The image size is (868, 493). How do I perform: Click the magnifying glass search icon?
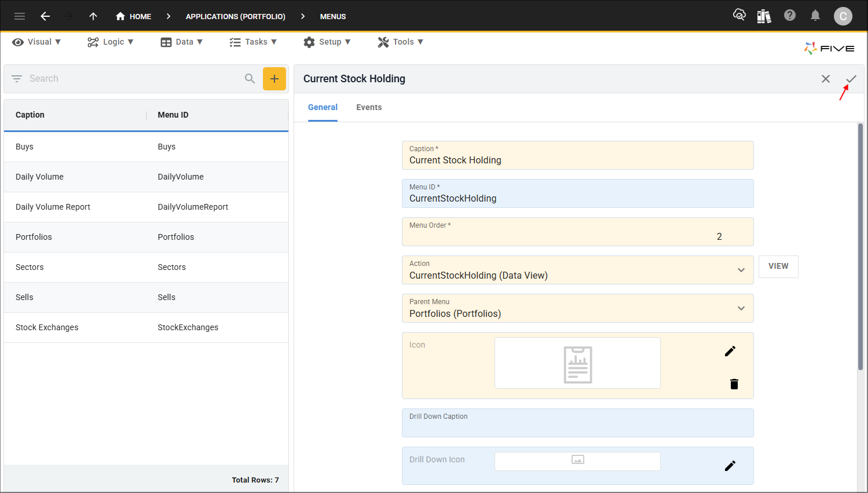(250, 78)
